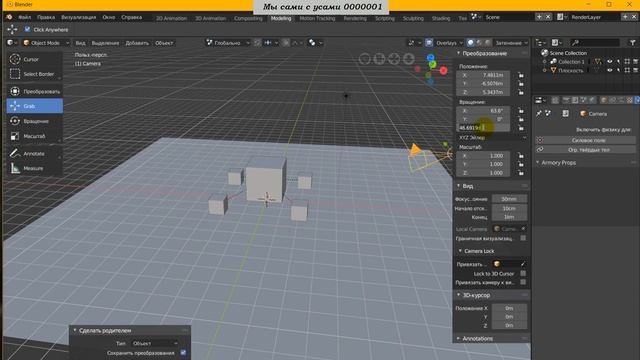Select the Measure tool
Image resolution: width=640 pixels, height=360 pixels.
point(34,168)
